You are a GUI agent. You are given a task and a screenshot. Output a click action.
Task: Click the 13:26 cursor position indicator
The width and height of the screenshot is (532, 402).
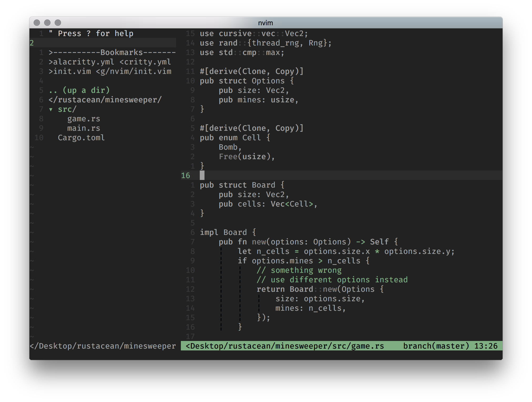click(x=486, y=346)
